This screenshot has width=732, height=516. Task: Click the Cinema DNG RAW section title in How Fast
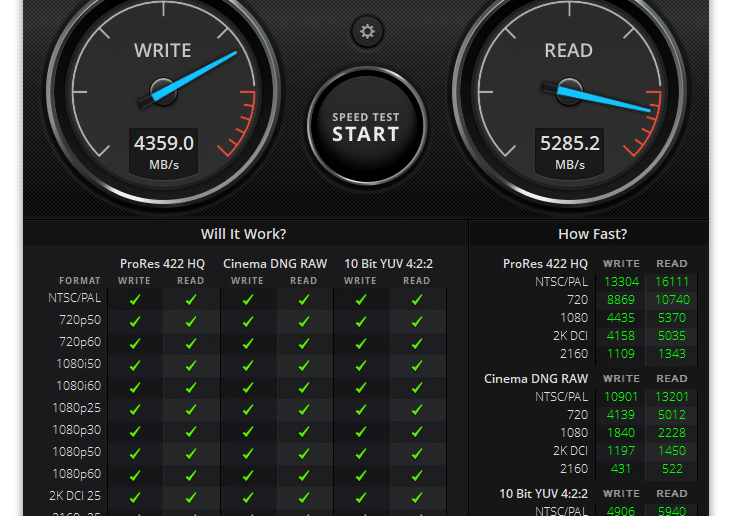tap(536, 379)
